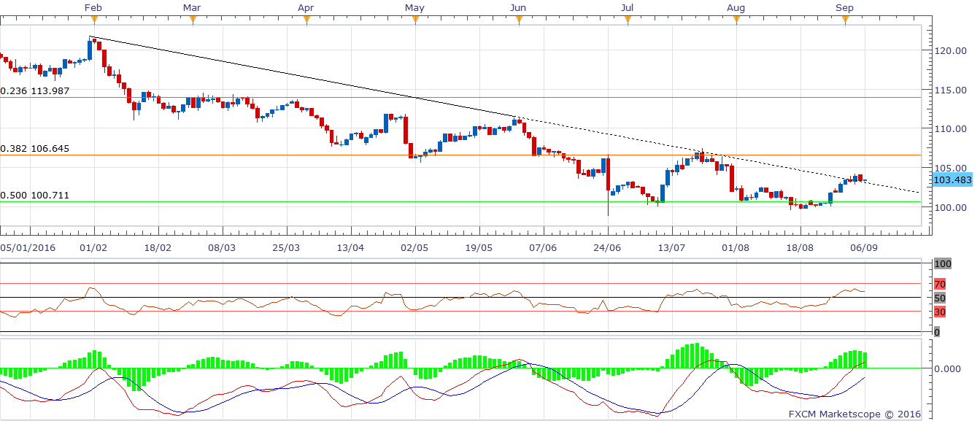Pick the 07/06 date axis label

coord(543,248)
